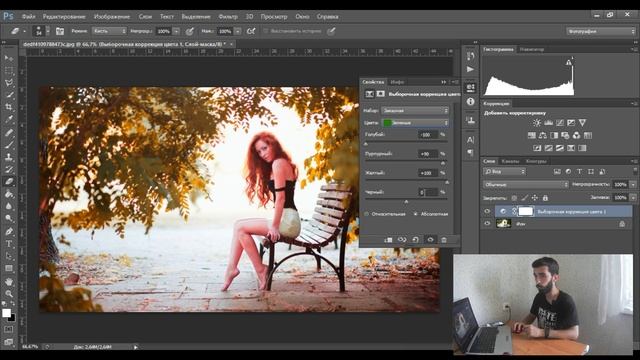640x360 pixels.
Task: Add a Levels adjustment
Action: coord(548,122)
